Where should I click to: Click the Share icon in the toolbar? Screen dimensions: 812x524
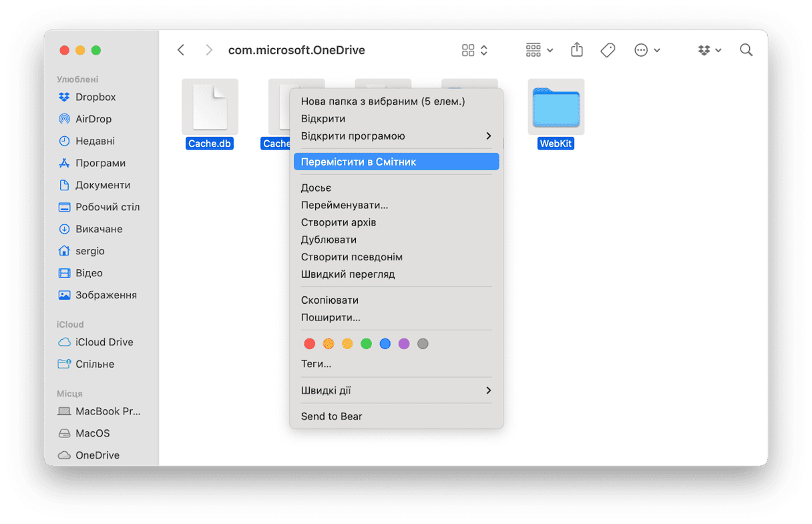tap(577, 50)
